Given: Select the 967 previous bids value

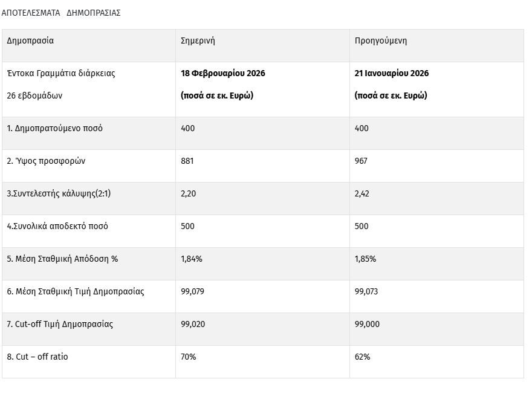Looking at the screenshot, I should click(x=362, y=161).
